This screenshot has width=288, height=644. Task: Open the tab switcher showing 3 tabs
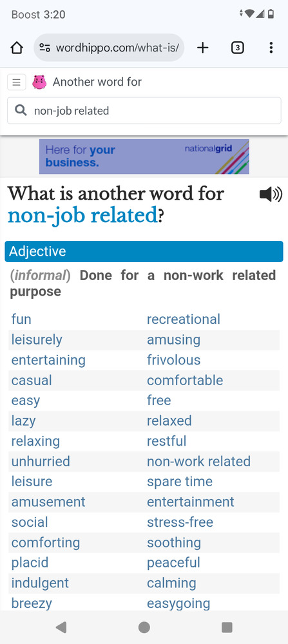tap(238, 48)
